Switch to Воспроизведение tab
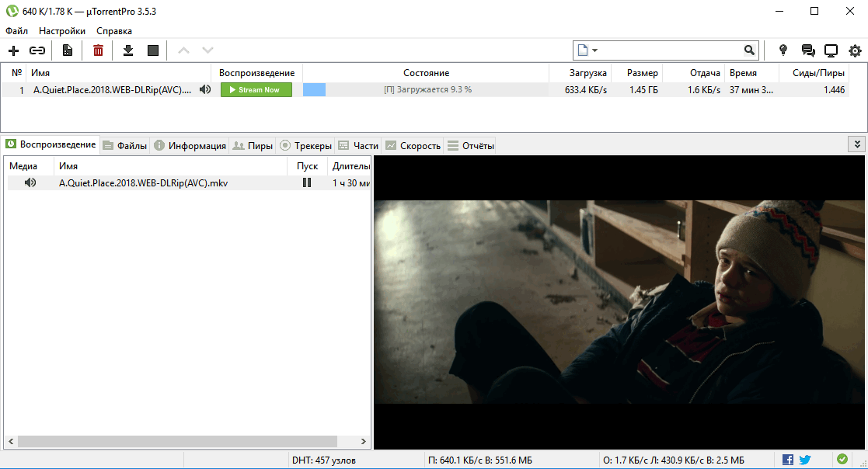This screenshot has width=868, height=469. pyautogui.click(x=51, y=144)
